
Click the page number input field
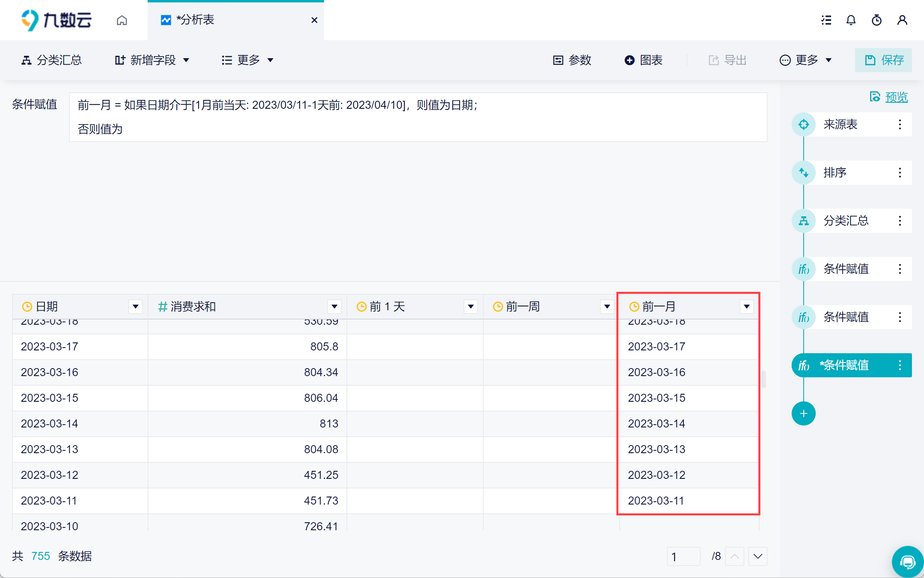[683, 556]
